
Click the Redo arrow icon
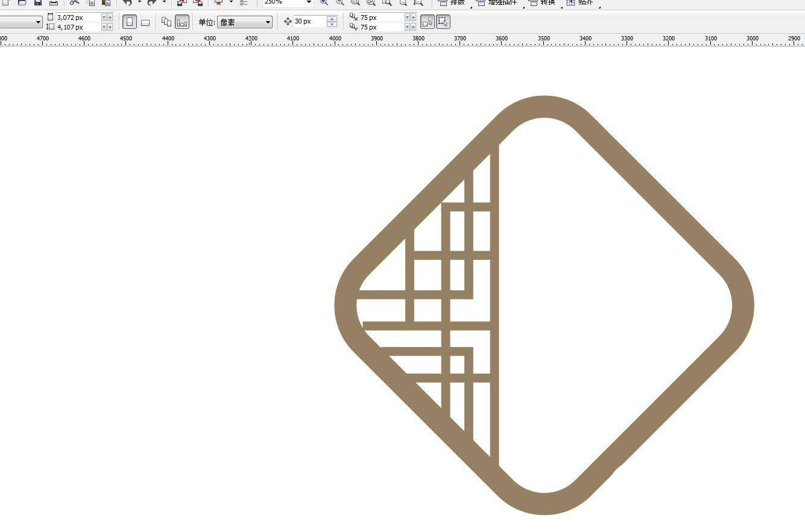pos(152,2)
